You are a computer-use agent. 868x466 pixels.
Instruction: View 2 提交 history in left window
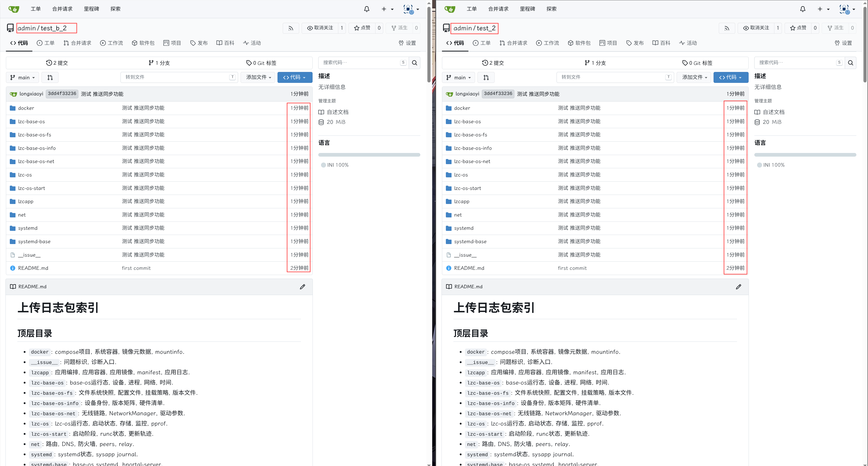pos(57,63)
